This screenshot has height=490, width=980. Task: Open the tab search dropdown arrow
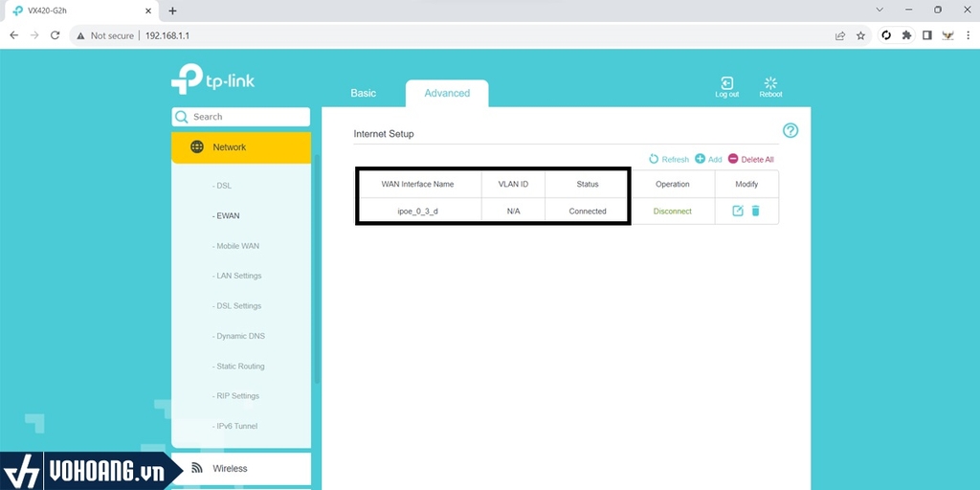(880, 10)
